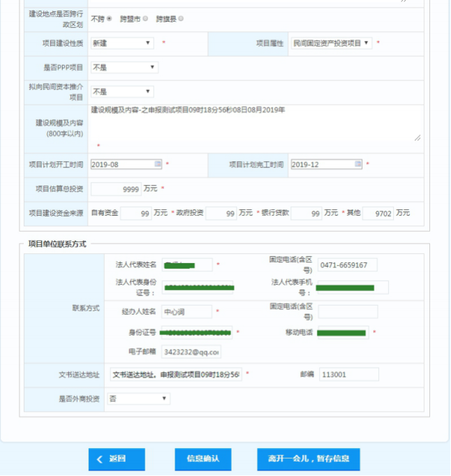Click the 项目估算总投资 input field
The image size is (451, 476).
coord(116,188)
